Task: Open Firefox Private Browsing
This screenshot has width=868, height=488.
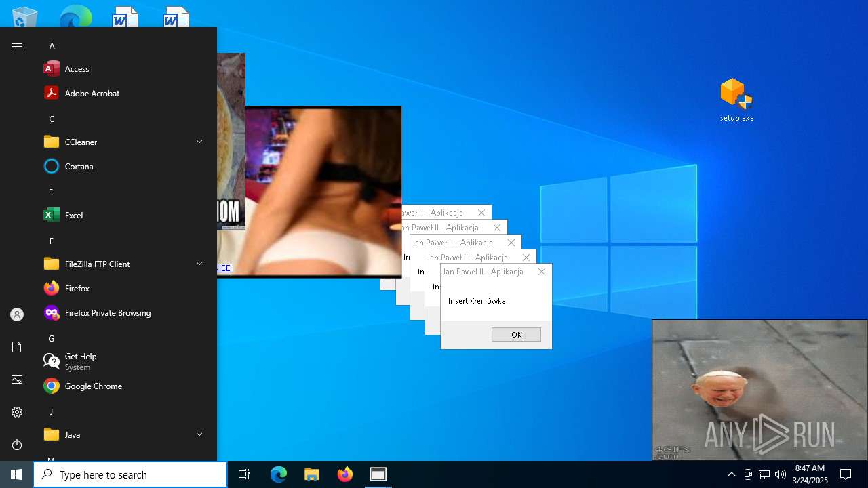Action: coord(123,313)
